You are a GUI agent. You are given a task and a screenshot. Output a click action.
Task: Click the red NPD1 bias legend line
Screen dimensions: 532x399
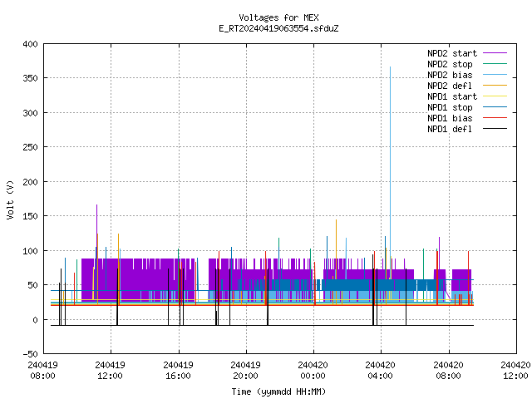(x=495, y=118)
